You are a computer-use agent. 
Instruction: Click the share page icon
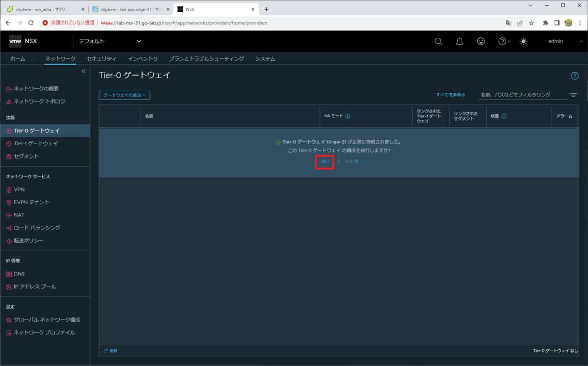pos(520,23)
